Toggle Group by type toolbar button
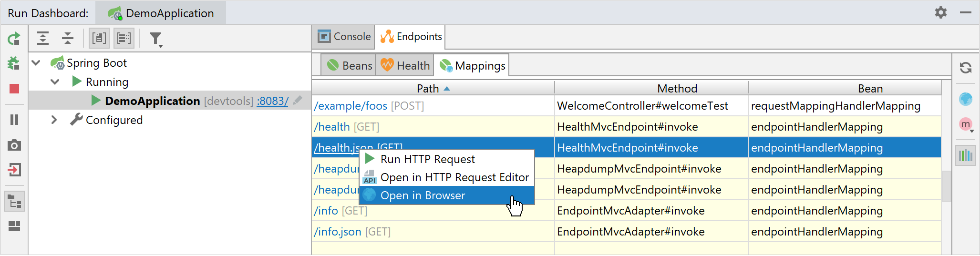 pos(99,38)
